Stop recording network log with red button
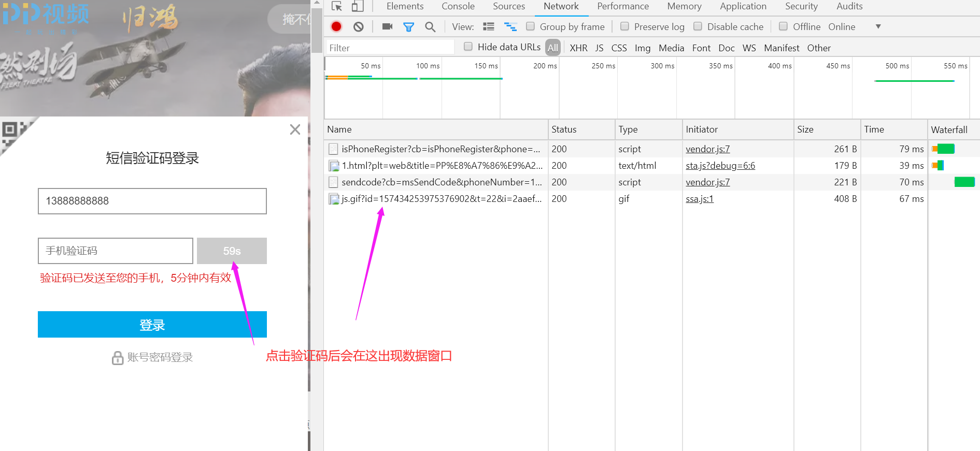Screen dimensions: 980x451 click(336, 26)
